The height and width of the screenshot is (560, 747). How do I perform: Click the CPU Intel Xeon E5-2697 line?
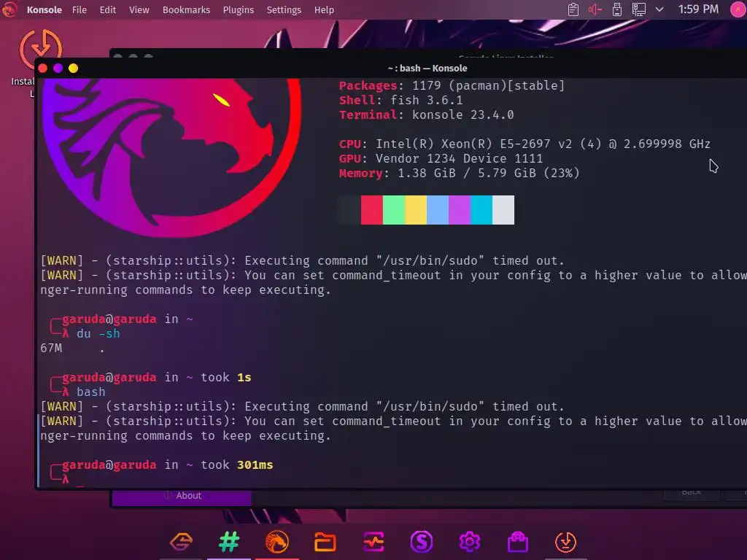(x=525, y=144)
